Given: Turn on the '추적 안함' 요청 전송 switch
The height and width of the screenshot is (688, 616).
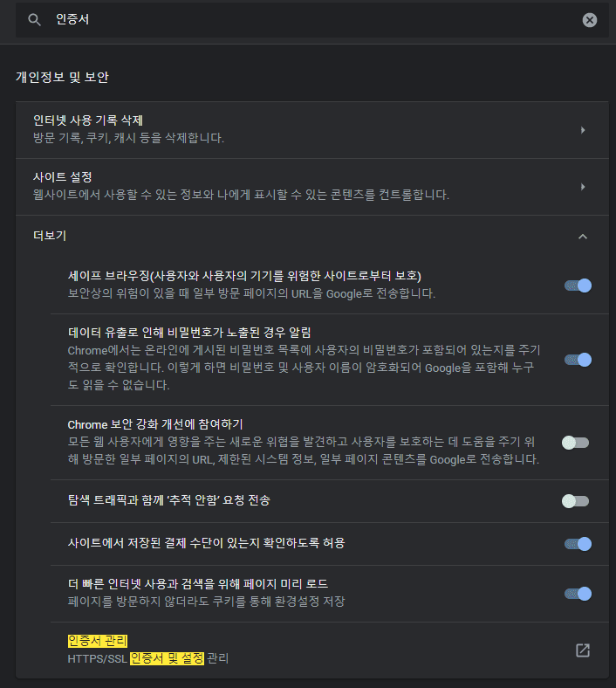Looking at the screenshot, I should [x=576, y=501].
